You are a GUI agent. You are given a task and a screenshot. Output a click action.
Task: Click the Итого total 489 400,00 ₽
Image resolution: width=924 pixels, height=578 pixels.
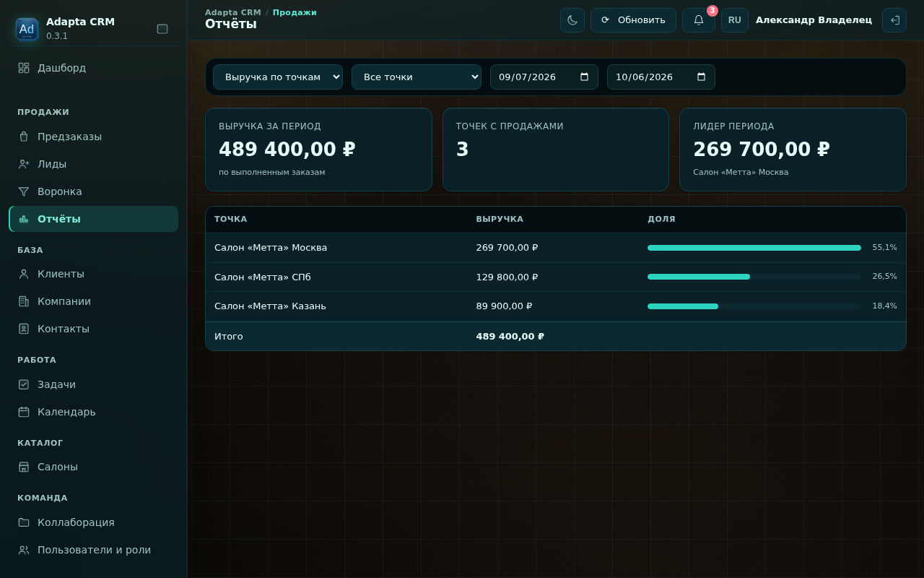510,337
